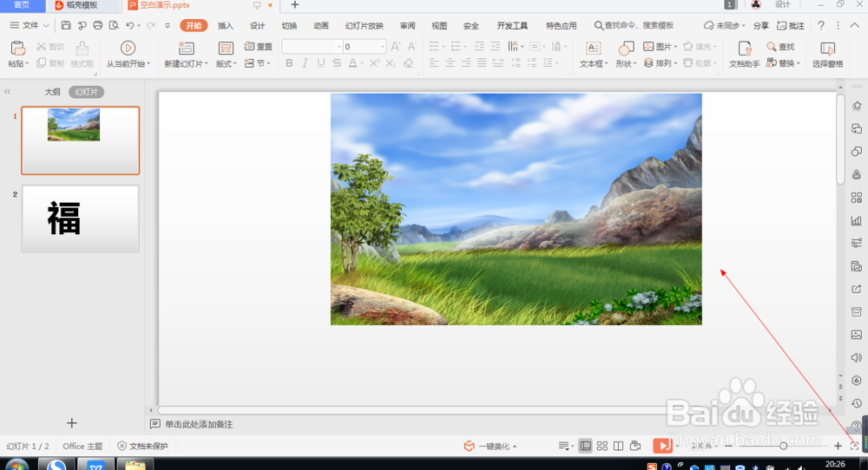Click Find (查找) magnifier
This screenshot has height=470, width=868.
pos(780,47)
